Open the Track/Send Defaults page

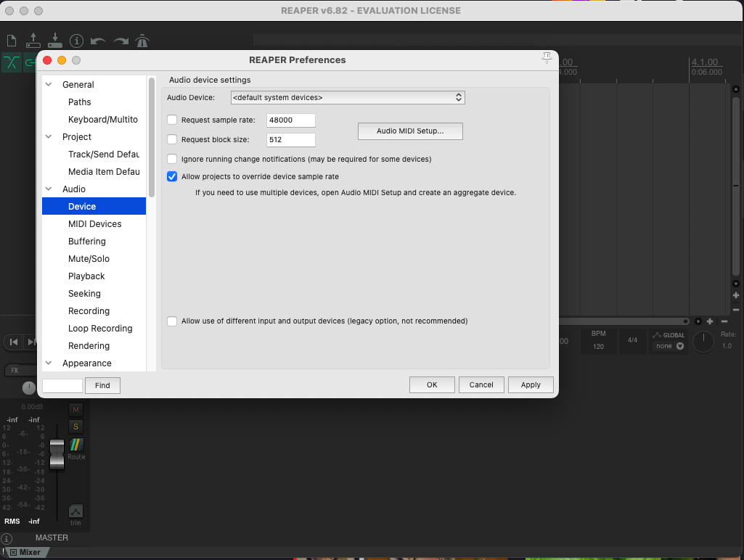click(x=104, y=154)
